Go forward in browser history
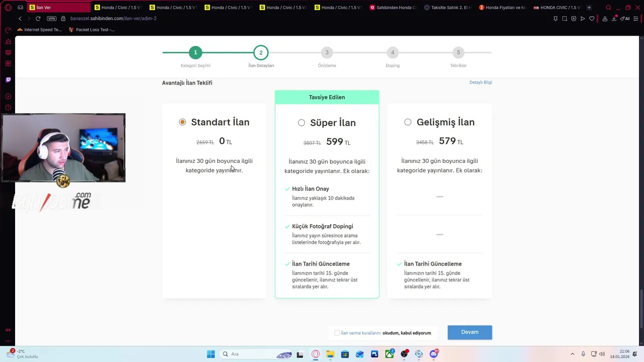 (29, 19)
